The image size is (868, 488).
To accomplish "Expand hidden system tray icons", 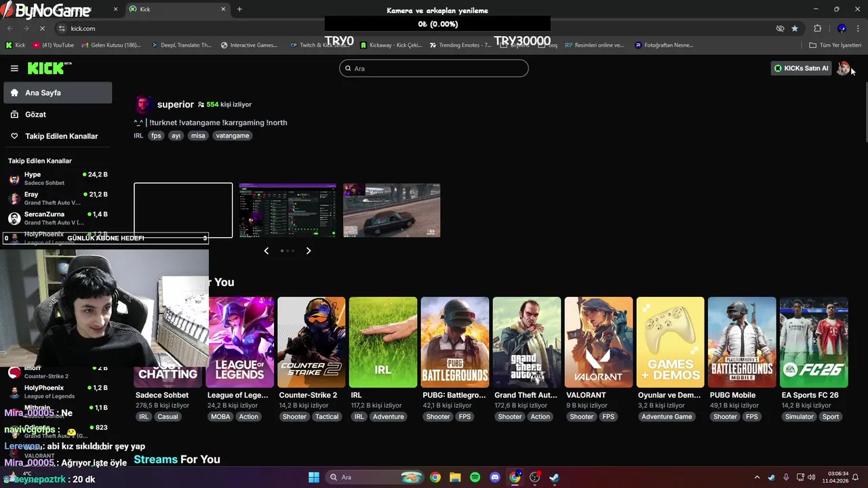I will 757,477.
